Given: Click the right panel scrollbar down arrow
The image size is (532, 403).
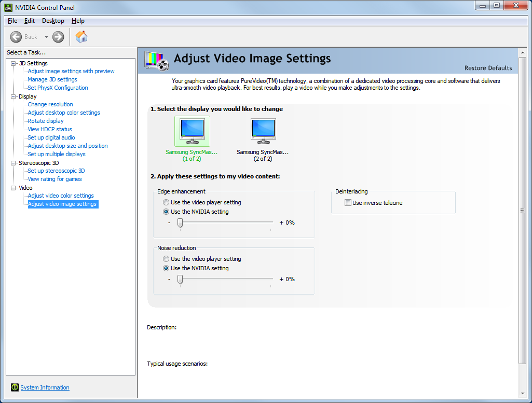Looking at the screenshot, I should click(523, 394).
